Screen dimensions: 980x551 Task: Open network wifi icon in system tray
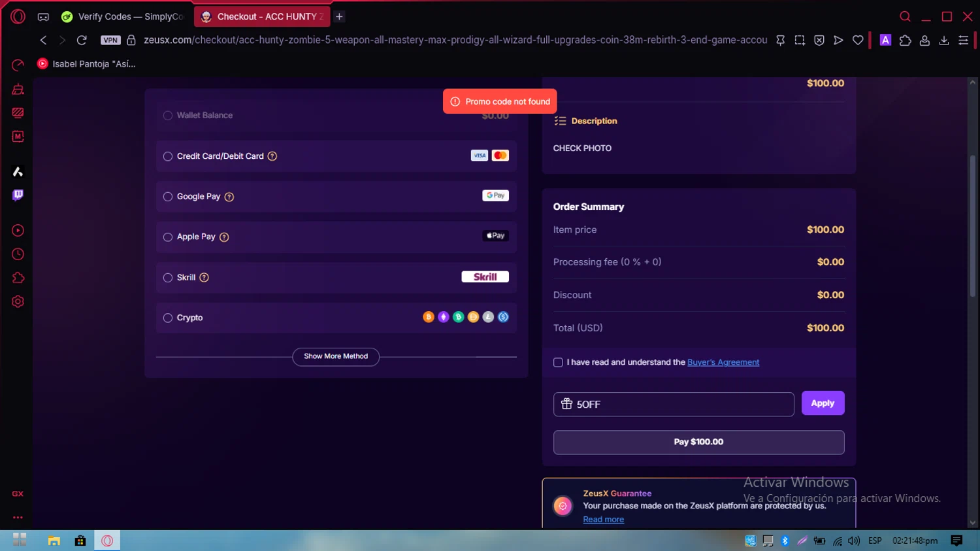pos(837,541)
